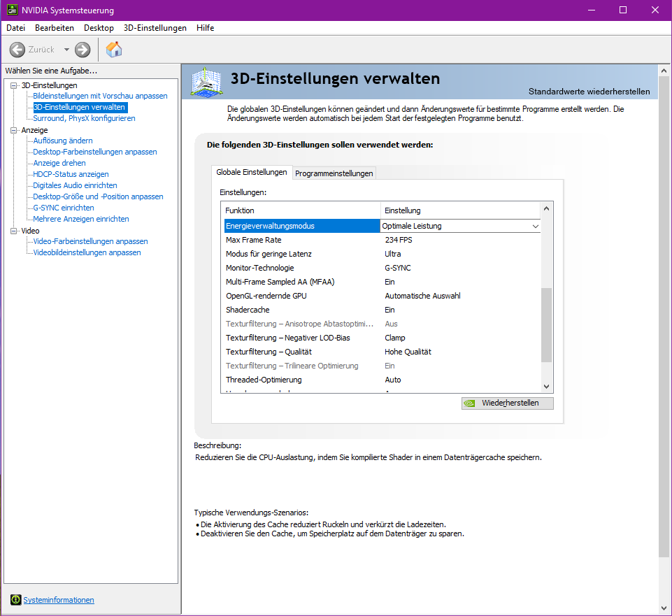
Task: Click the Automatische Auswahl value
Action: pyautogui.click(x=422, y=296)
